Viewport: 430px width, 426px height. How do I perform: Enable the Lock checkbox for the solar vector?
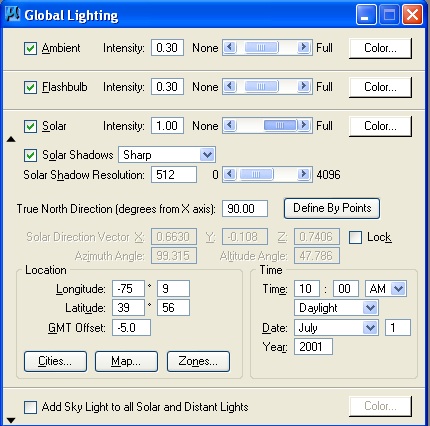[x=355, y=237]
